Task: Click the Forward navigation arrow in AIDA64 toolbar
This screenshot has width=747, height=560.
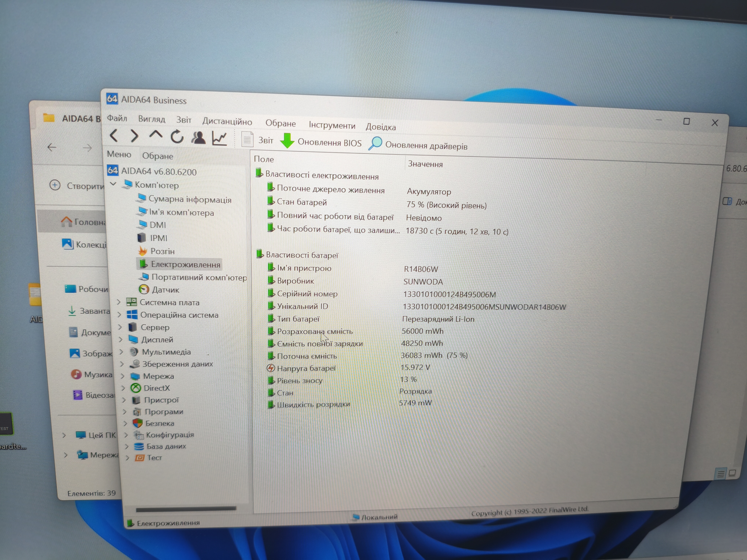Action: [134, 136]
